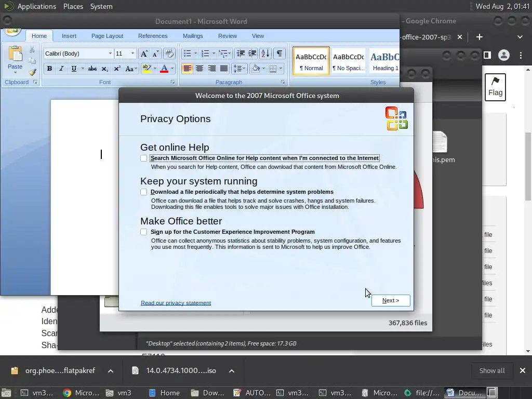
Task: Expand Font group dialog launcher
Action: click(x=172, y=82)
